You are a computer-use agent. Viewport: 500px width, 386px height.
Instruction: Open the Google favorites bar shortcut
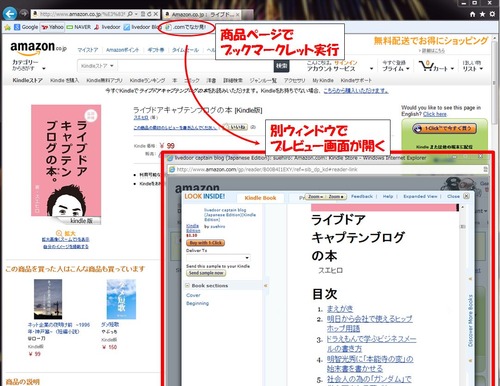pyautogui.click(x=26, y=27)
